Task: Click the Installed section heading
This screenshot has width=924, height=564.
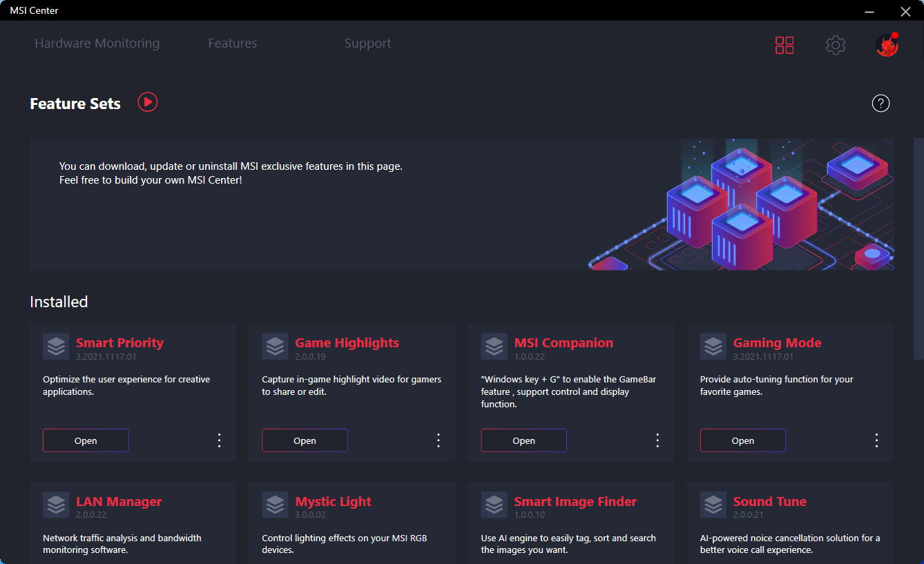Action: coord(59,302)
